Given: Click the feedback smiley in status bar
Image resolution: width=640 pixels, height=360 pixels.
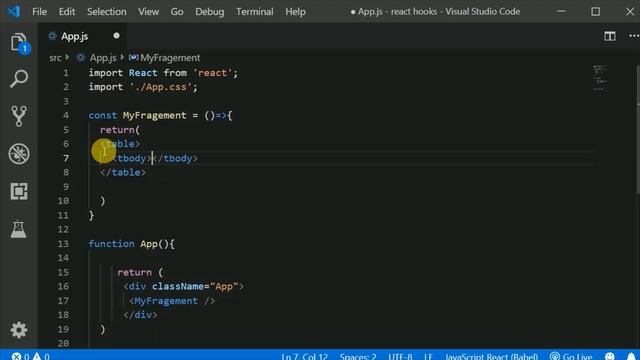Looking at the screenshot, I should (610, 356).
